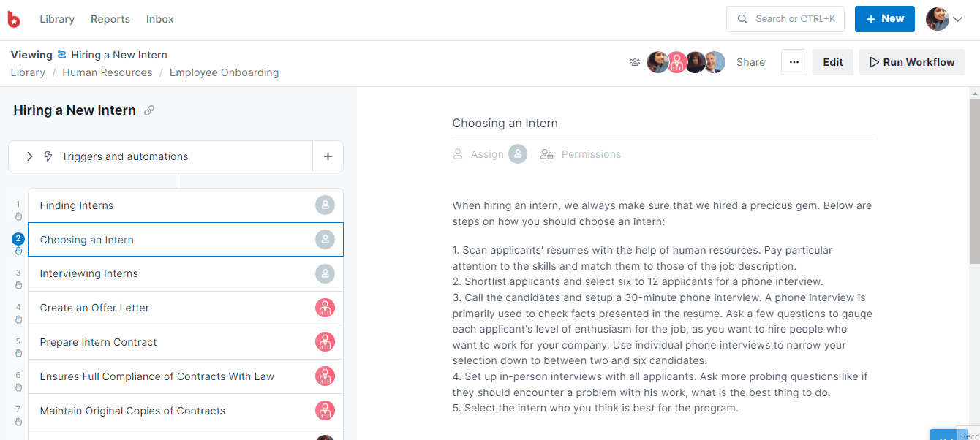Screen dimensions: 980x440
Task: Click the Run Workflow button
Action: point(912,62)
